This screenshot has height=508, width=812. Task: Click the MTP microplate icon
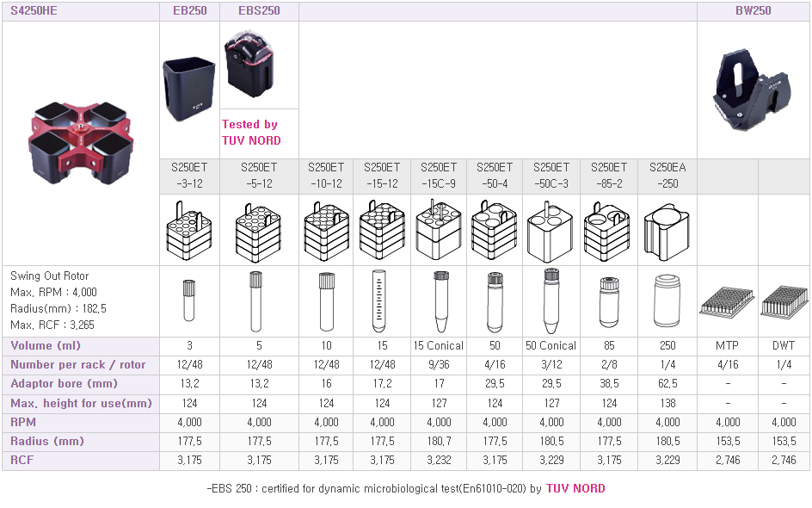727,301
